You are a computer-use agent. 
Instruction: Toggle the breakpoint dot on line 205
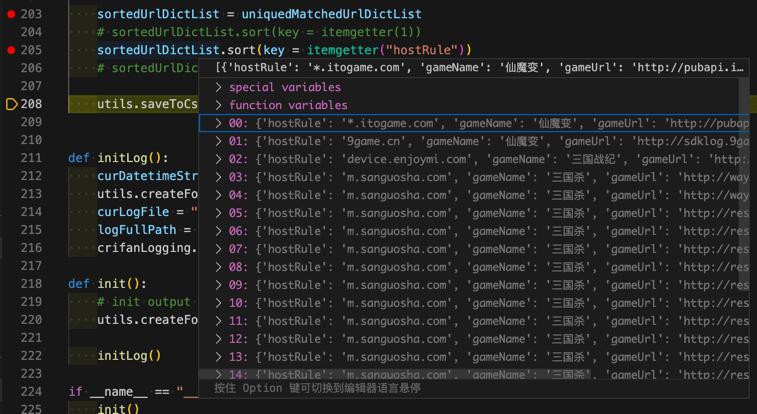pyautogui.click(x=11, y=50)
